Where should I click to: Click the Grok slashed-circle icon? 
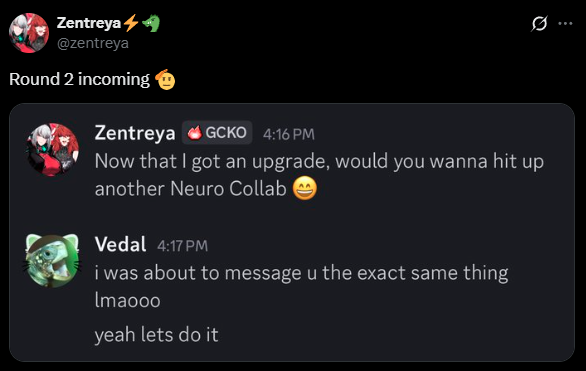point(539,24)
